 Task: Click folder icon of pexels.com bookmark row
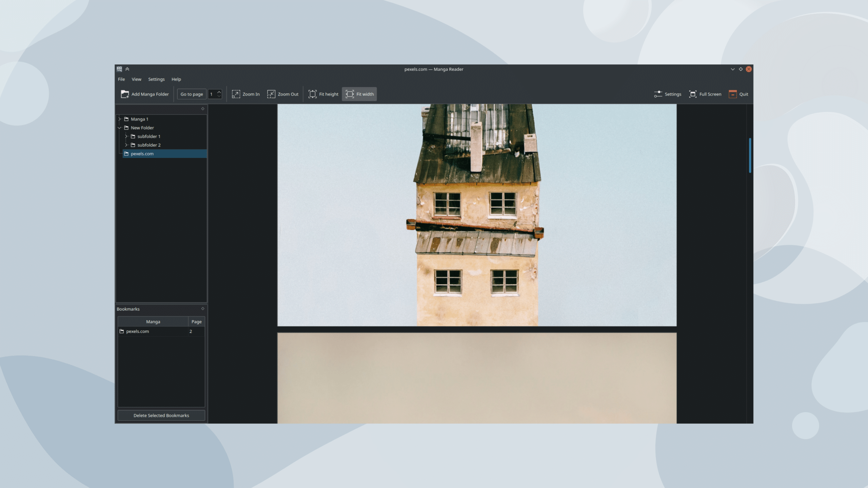[x=122, y=331]
